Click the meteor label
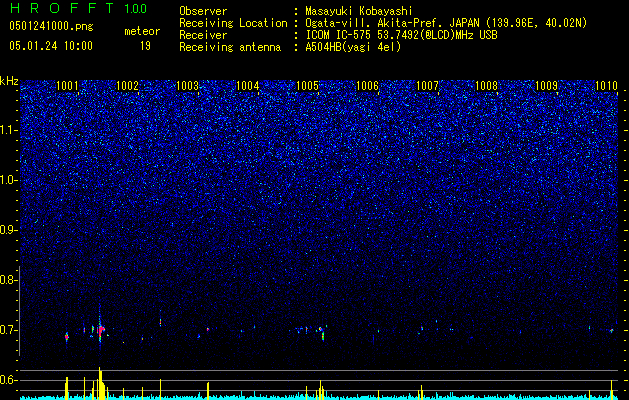 tap(142, 31)
